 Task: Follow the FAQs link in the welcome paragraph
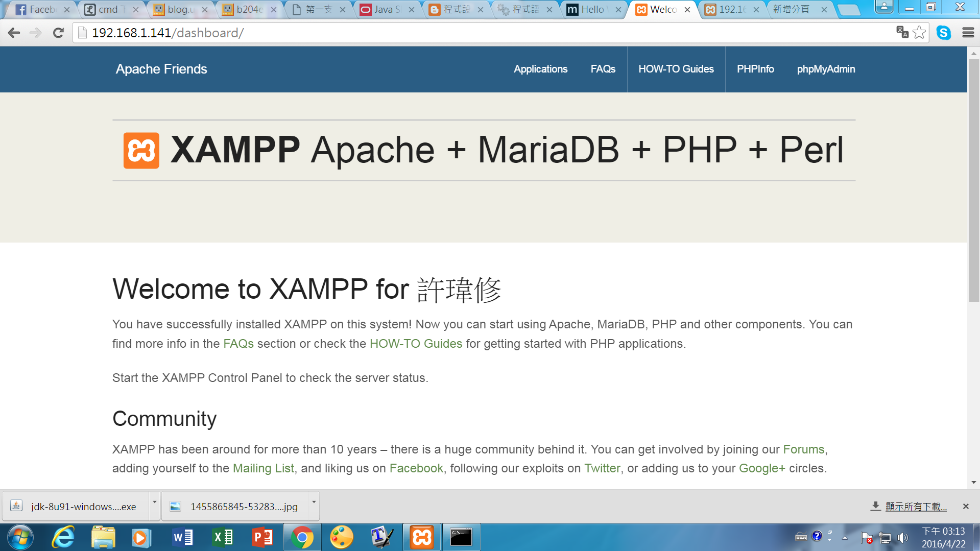pos(238,344)
